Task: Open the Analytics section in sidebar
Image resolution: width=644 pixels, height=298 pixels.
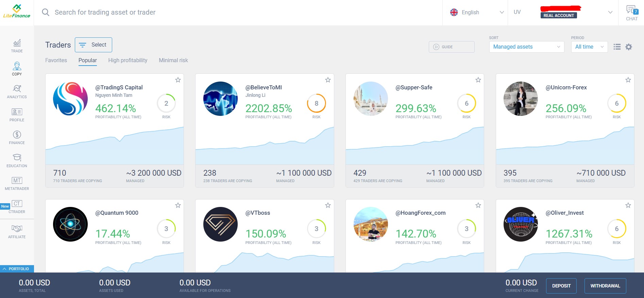Action: [x=17, y=92]
